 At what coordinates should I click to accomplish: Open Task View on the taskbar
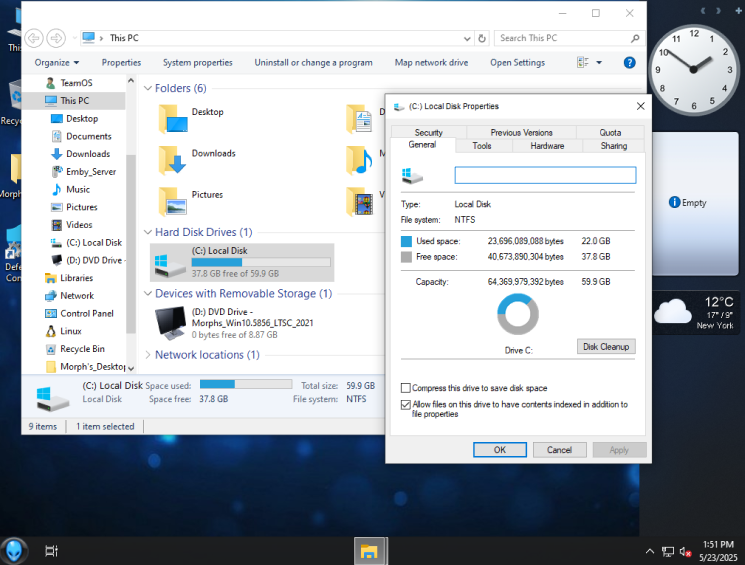point(51,551)
